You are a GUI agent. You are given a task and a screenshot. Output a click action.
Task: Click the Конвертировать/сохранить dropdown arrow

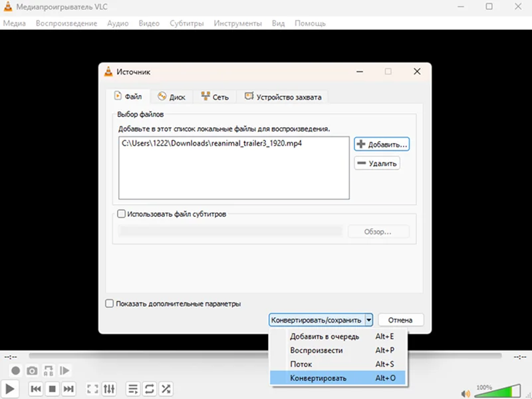coord(369,320)
